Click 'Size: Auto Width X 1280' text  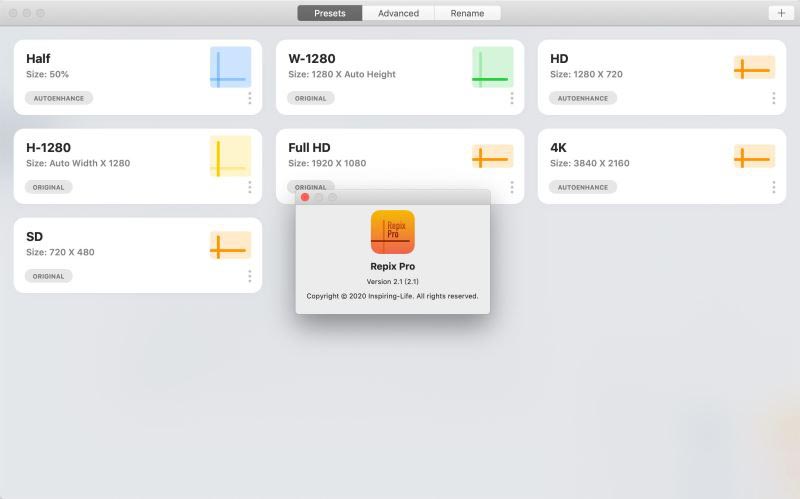[78, 163]
